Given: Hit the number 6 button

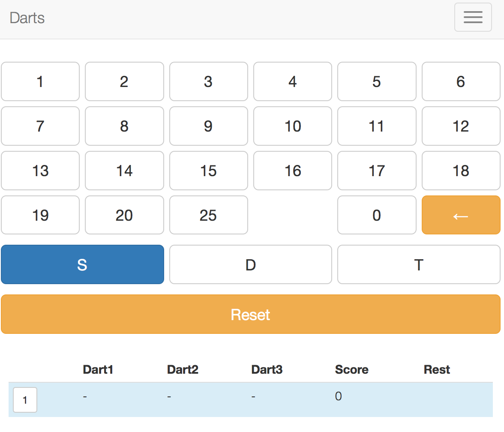Looking at the screenshot, I should point(461,81).
